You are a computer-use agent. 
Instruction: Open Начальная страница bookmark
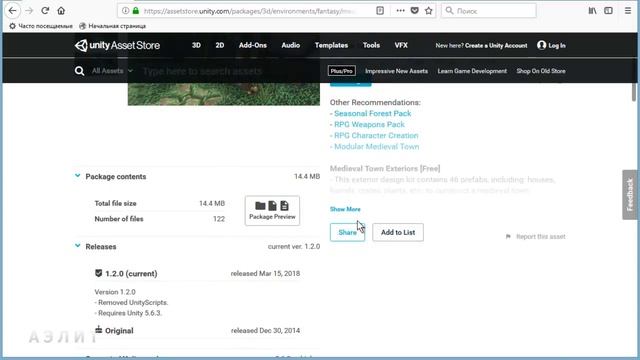(112, 26)
